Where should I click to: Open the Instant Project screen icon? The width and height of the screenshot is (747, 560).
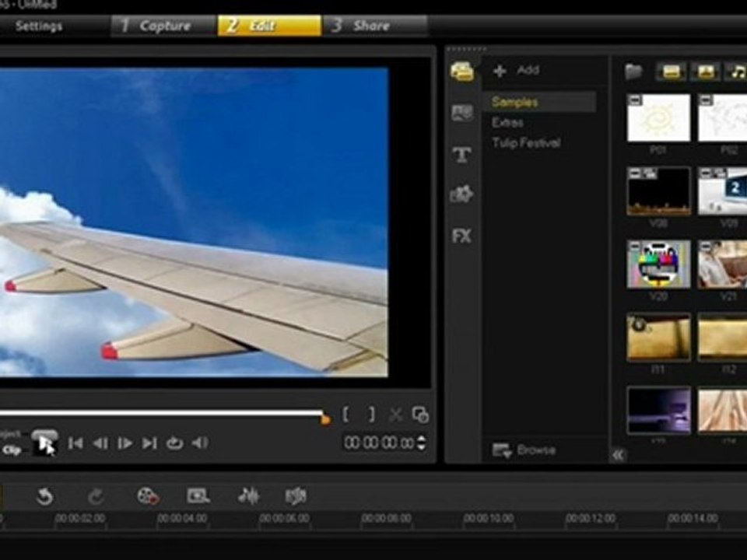click(198, 496)
